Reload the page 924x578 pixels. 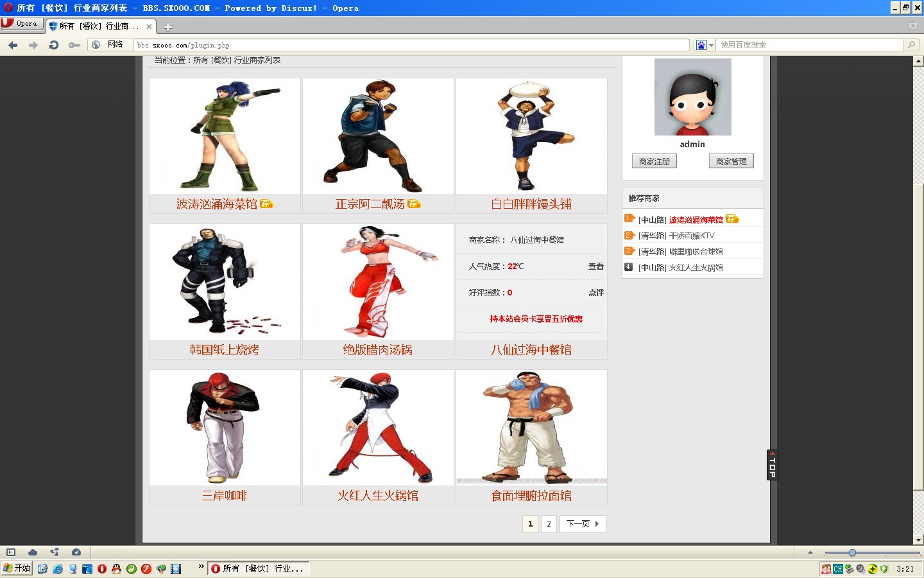point(54,45)
